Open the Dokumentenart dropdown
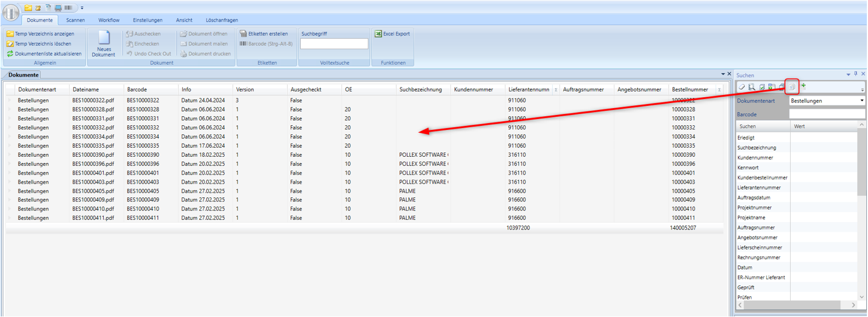This screenshot has width=868, height=317. 862,101
